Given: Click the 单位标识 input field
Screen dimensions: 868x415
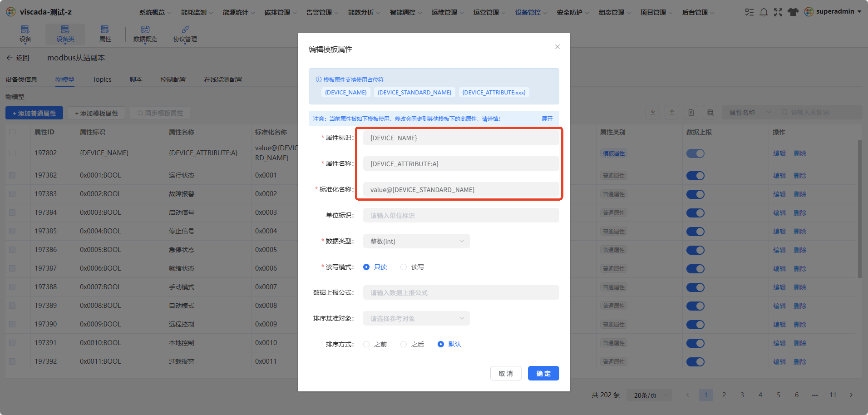Looking at the screenshot, I should (461, 215).
